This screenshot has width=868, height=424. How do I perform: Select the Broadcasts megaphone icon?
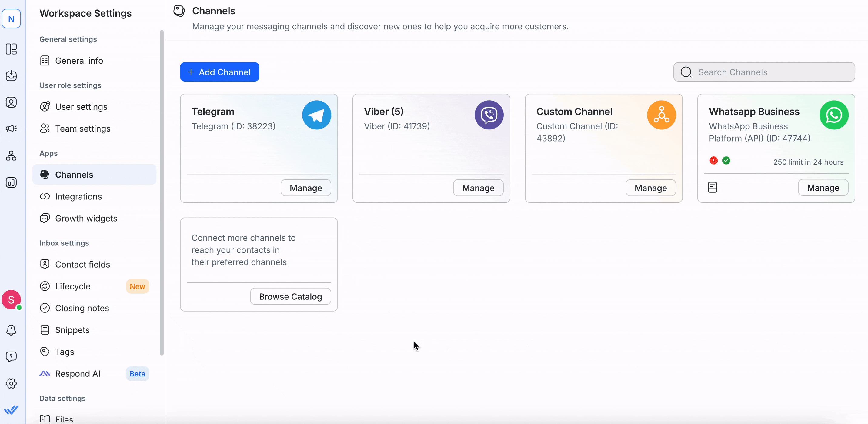(x=12, y=128)
